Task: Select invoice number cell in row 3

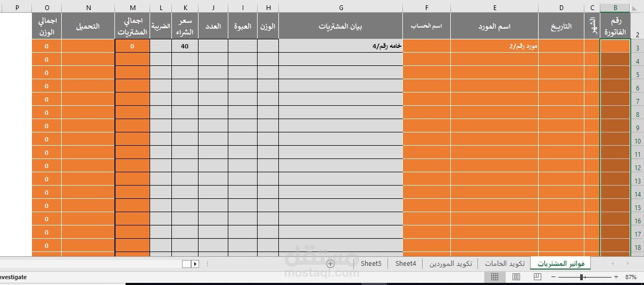Action: (x=615, y=46)
